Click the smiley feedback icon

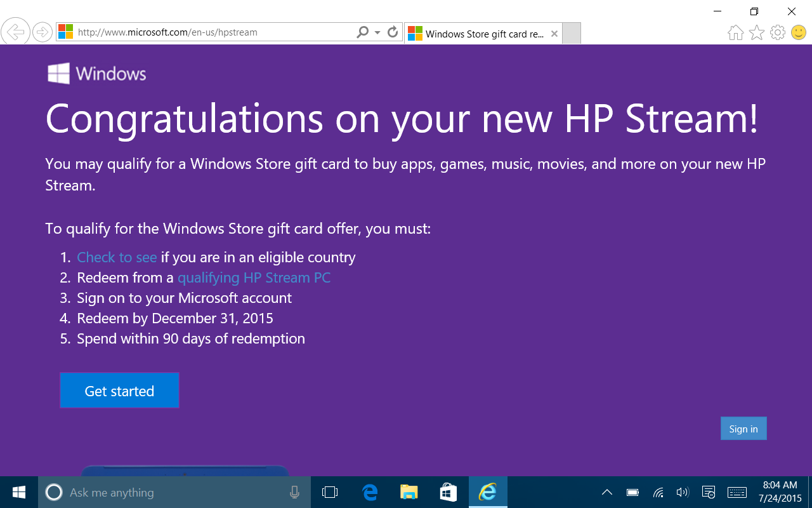click(x=799, y=32)
